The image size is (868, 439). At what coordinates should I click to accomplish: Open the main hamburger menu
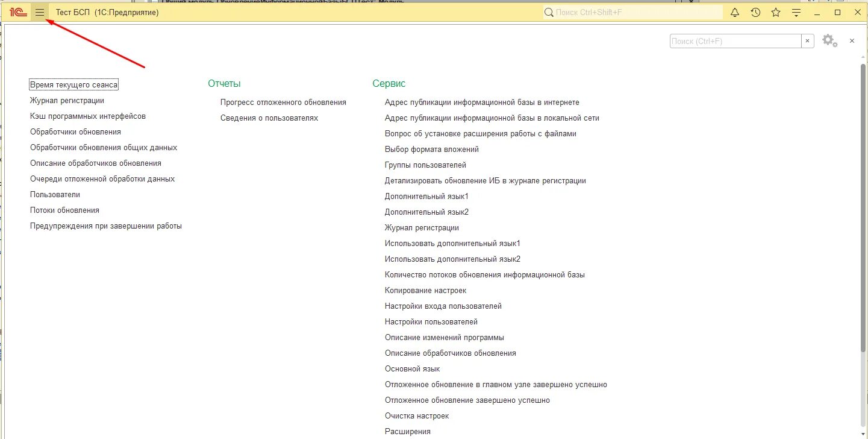pyautogui.click(x=40, y=12)
